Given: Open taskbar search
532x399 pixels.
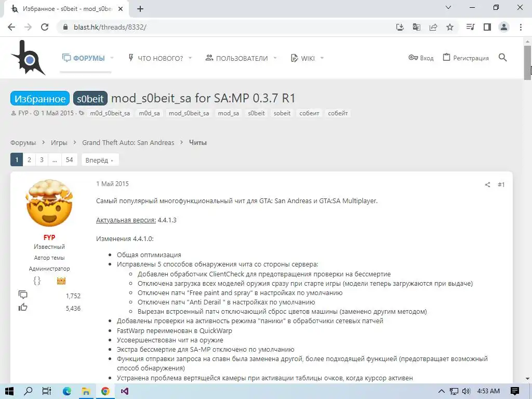Looking at the screenshot, I should (28, 391).
